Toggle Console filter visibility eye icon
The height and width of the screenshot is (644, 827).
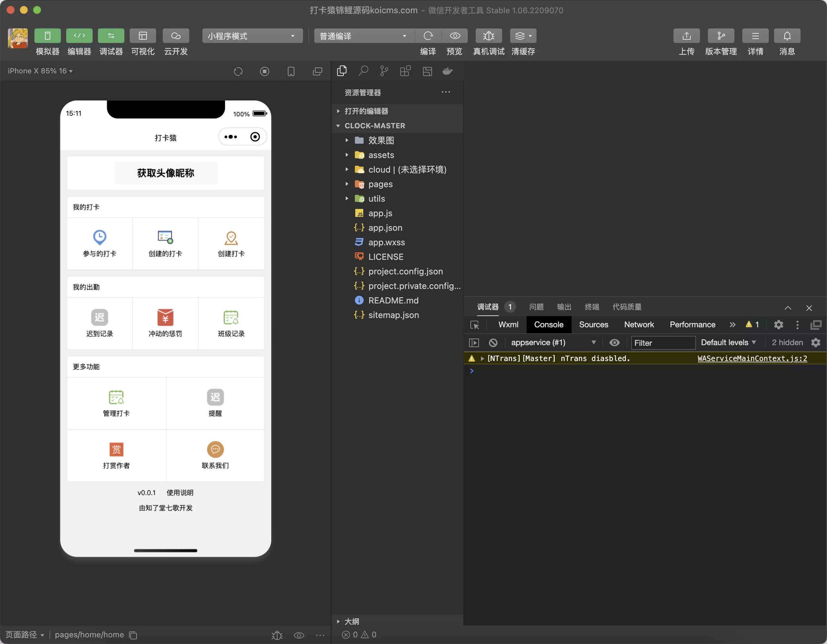pyautogui.click(x=614, y=343)
